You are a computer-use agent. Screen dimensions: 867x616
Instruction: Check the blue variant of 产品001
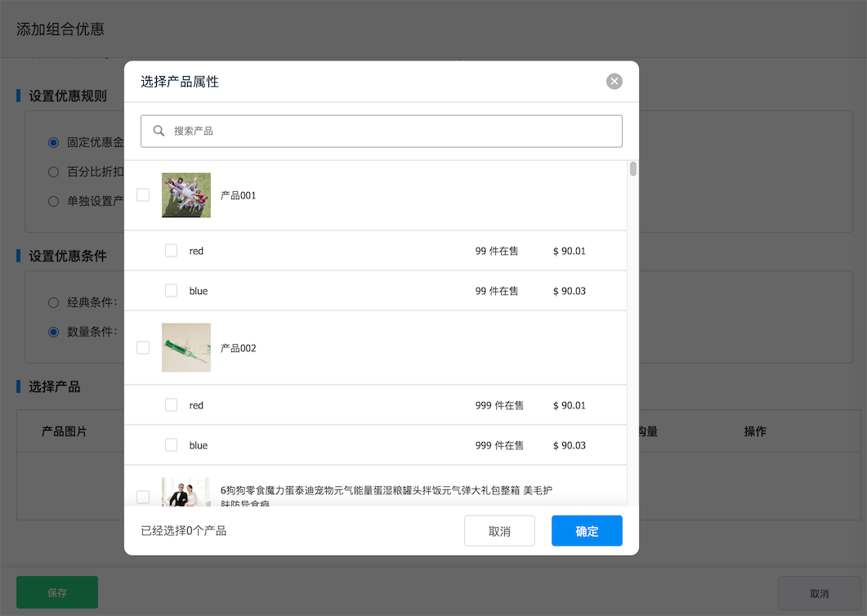click(172, 290)
